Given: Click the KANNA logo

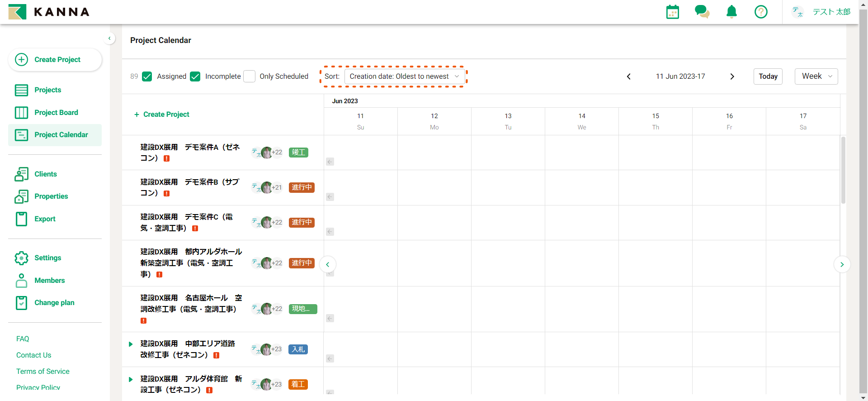Looking at the screenshot, I should (49, 12).
